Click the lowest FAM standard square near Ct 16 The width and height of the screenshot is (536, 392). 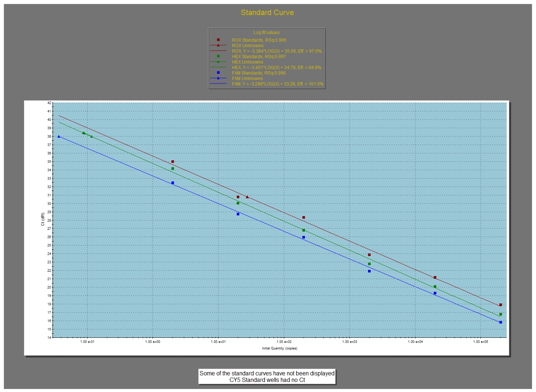[501, 322]
